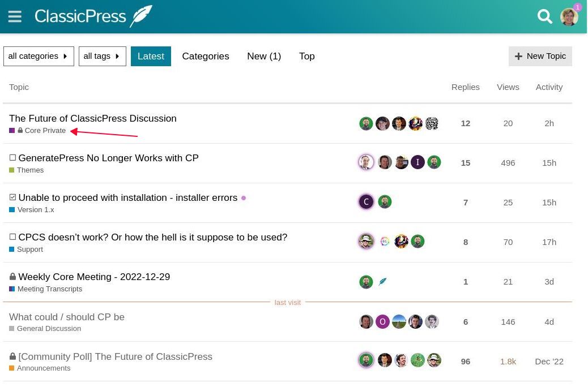Click the unsolved checkbox icon beside GeneratePress topic
Image resolution: width=588 pixels, height=387 pixels.
(12, 158)
